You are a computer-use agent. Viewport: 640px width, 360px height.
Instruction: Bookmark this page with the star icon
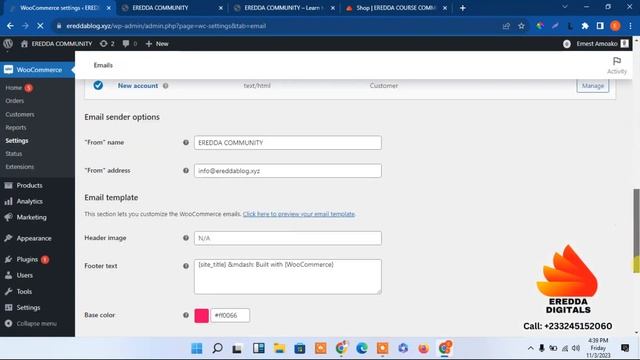(521, 26)
